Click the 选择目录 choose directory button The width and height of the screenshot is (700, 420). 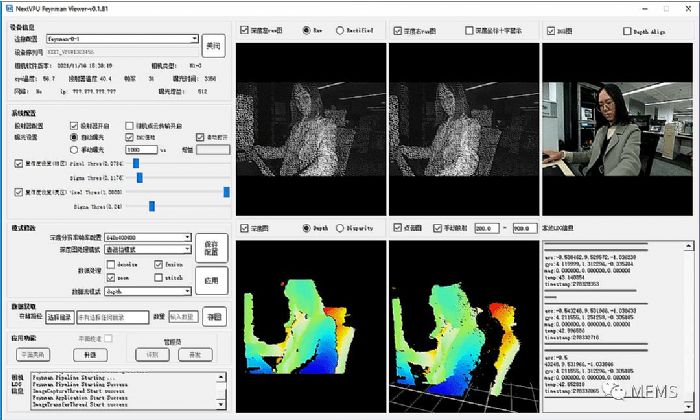pyautogui.click(x=61, y=317)
